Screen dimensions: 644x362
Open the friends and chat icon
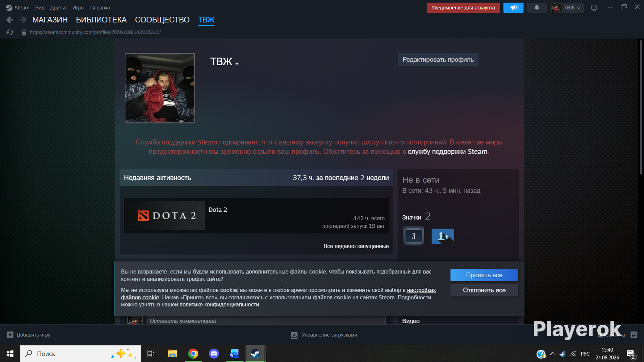(x=634, y=335)
